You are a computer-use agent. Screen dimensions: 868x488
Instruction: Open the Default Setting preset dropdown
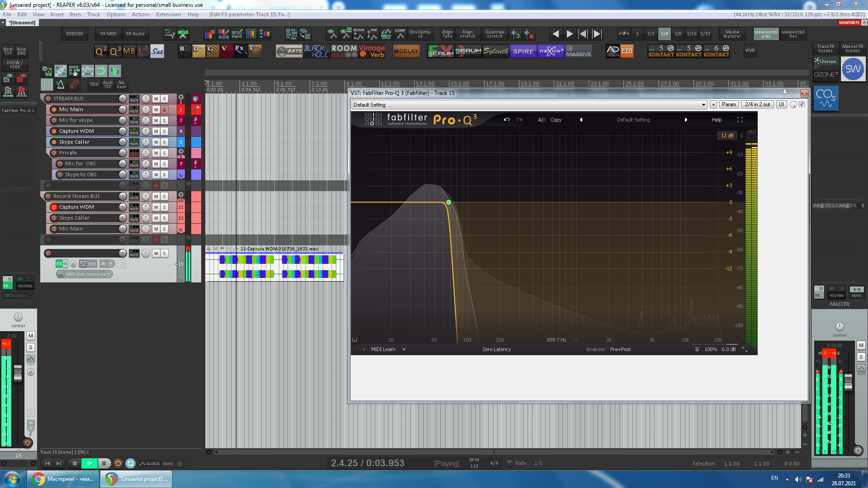pos(529,105)
